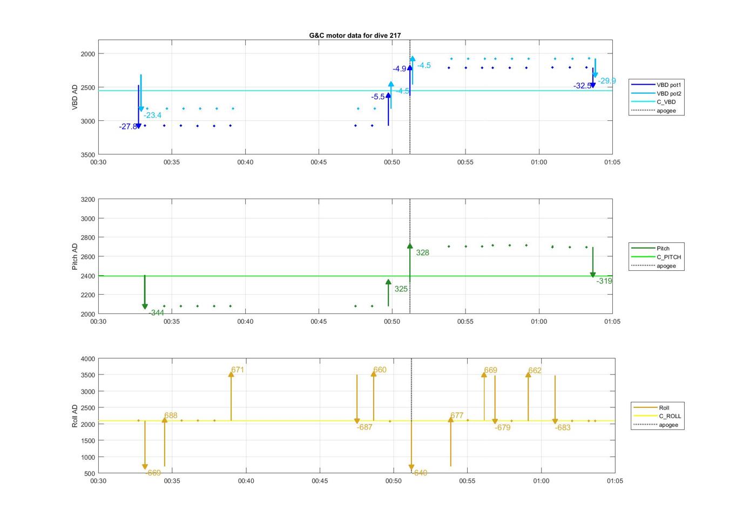756x532 pixels.
Task: Select the 'VBD pot2' legend entry
Action: (657, 93)
